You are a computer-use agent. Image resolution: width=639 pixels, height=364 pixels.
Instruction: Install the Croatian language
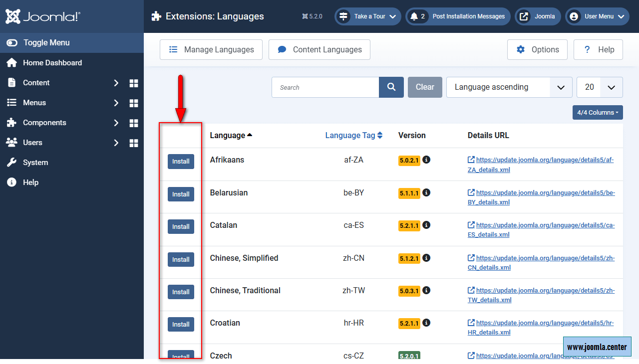point(181,325)
